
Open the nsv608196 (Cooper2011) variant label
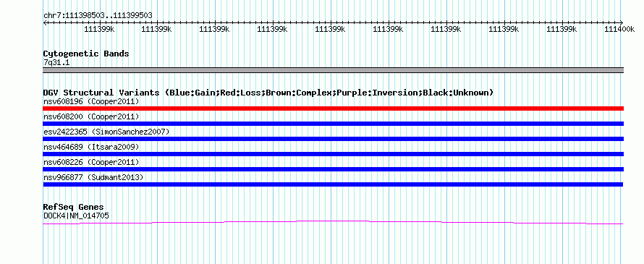pos(91,101)
